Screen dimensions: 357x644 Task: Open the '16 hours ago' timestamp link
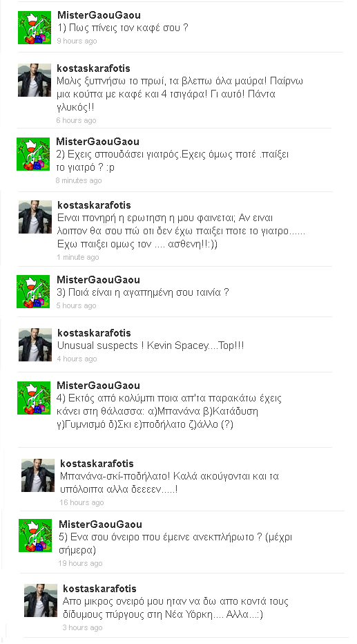81,502
